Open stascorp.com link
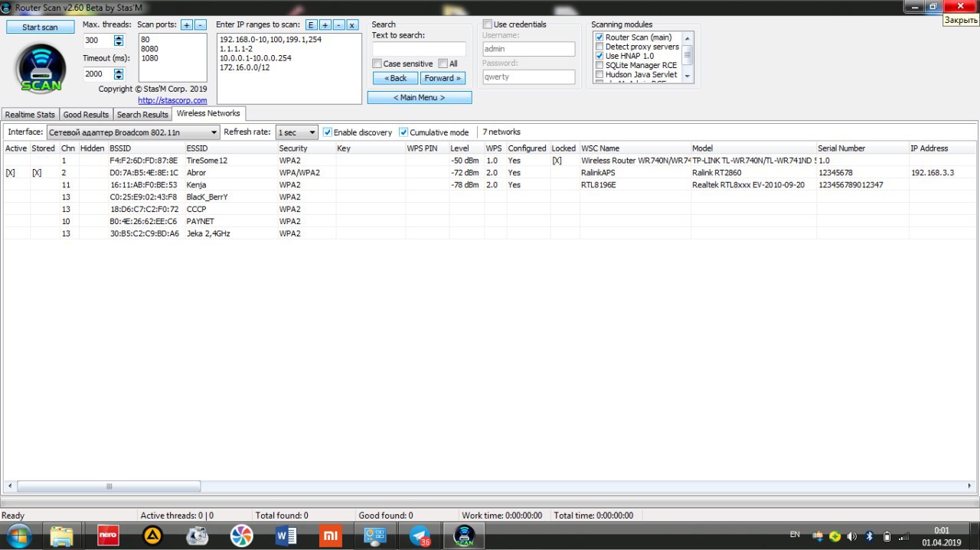980x550 pixels. [172, 100]
